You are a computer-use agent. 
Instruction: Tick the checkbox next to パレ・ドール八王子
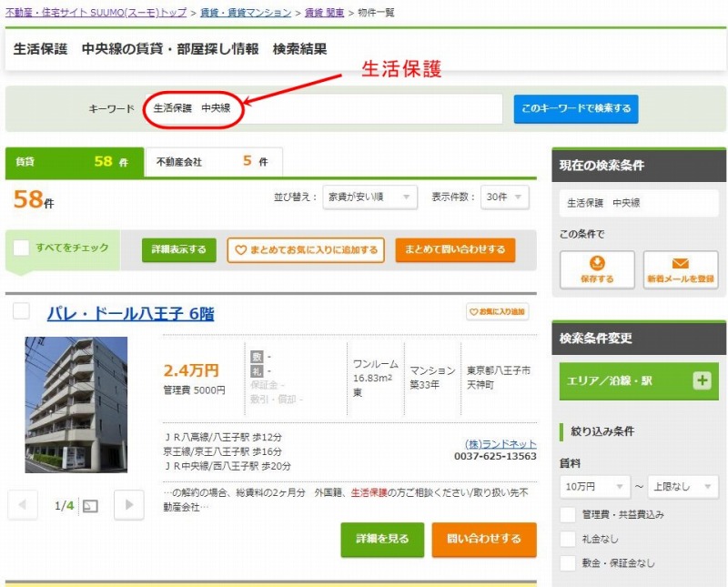(x=22, y=311)
